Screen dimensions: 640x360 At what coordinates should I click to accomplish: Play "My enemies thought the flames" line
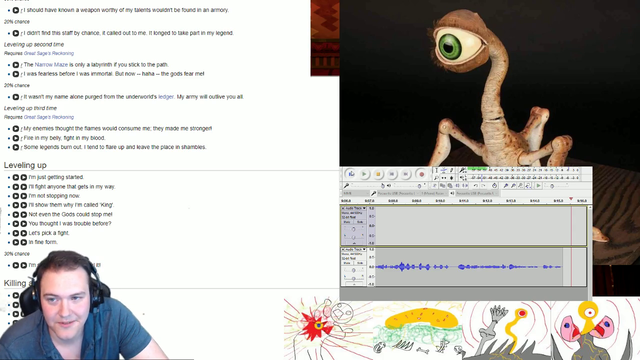(16, 129)
